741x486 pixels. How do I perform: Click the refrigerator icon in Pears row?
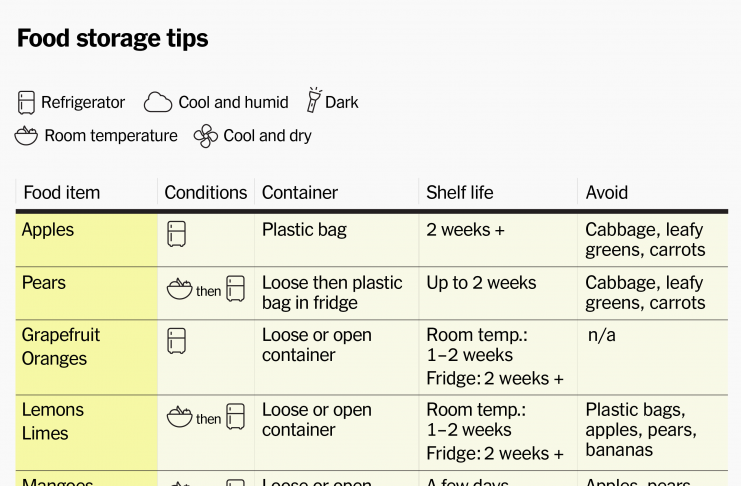click(x=235, y=288)
